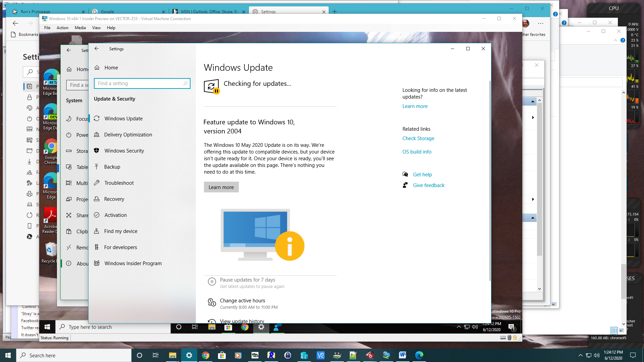
Task: Open Windows Security shield icon
Action: pos(97,150)
